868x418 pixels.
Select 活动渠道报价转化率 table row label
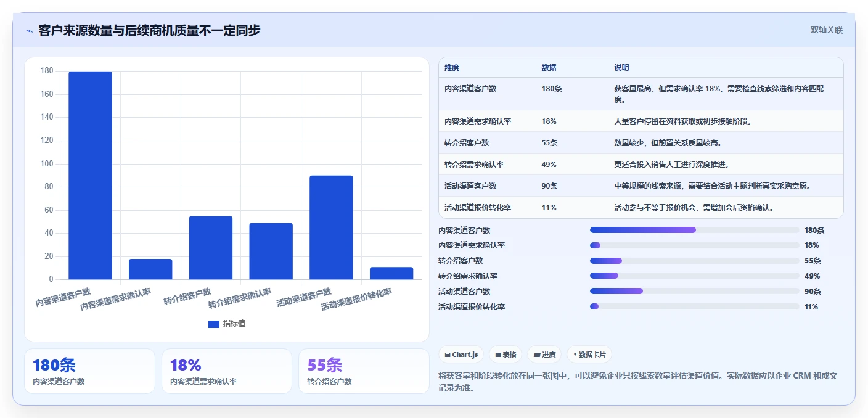click(x=478, y=208)
